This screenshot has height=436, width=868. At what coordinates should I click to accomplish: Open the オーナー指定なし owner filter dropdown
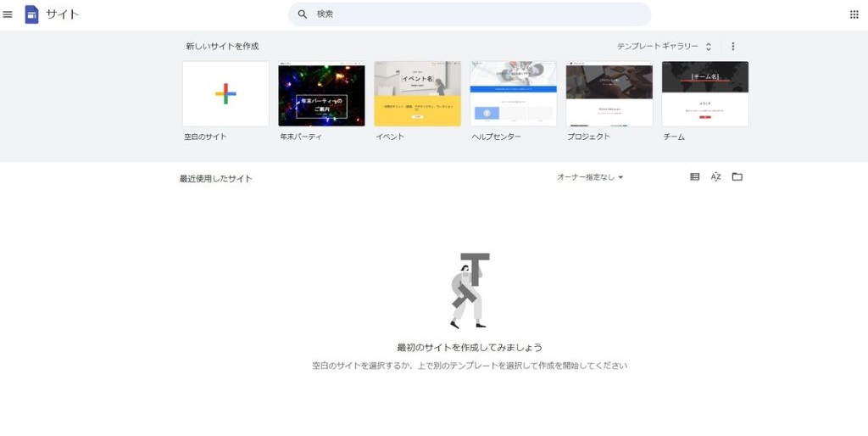(x=590, y=177)
